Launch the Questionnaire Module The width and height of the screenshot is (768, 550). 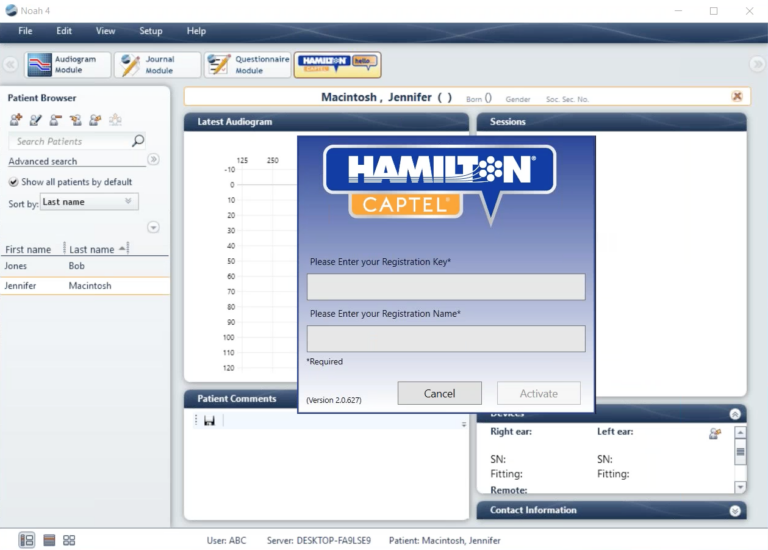point(247,65)
